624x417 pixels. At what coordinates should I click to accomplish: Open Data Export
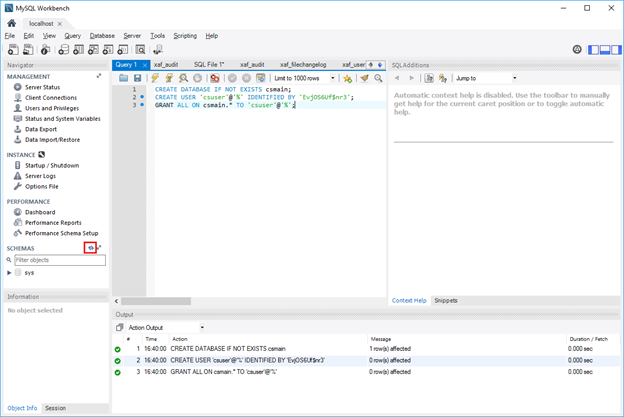41,129
